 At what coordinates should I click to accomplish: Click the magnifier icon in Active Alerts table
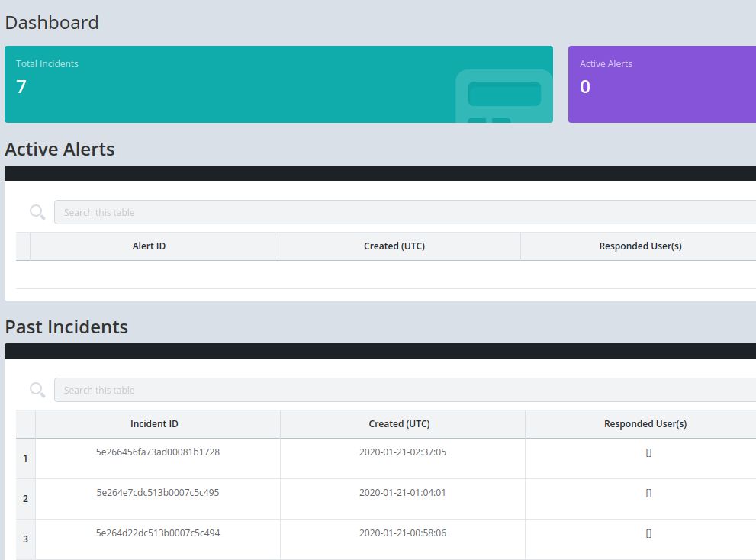coord(37,211)
